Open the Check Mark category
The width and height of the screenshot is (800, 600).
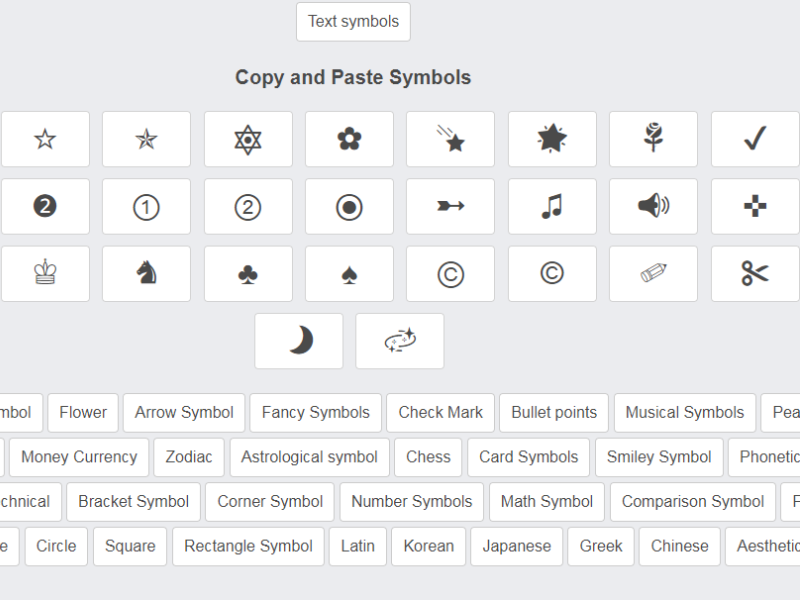pyautogui.click(x=440, y=412)
